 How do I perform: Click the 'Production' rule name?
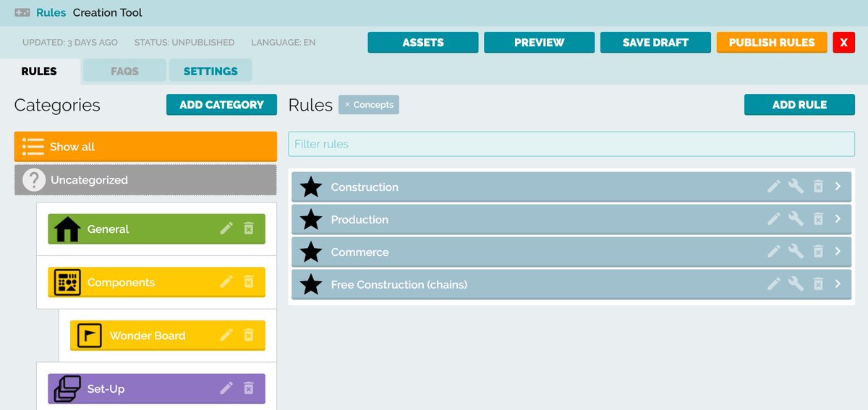pyautogui.click(x=359, y=219)
